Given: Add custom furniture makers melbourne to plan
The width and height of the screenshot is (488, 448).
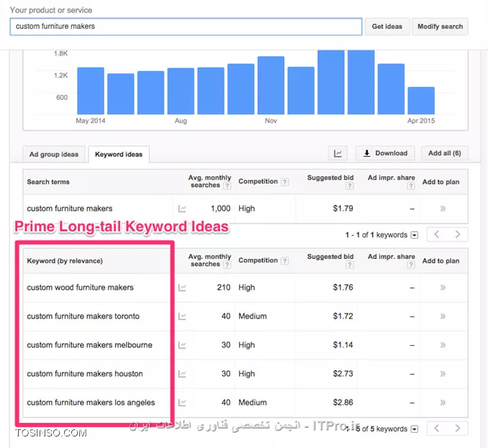Looking at the screenshot, I should coord(443,345).
